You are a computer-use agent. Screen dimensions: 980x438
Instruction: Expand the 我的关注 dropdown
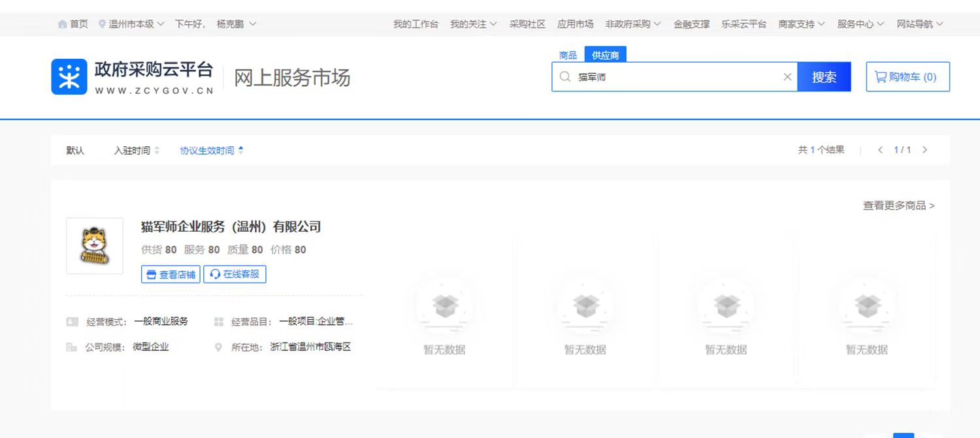(x=493, y=24)
